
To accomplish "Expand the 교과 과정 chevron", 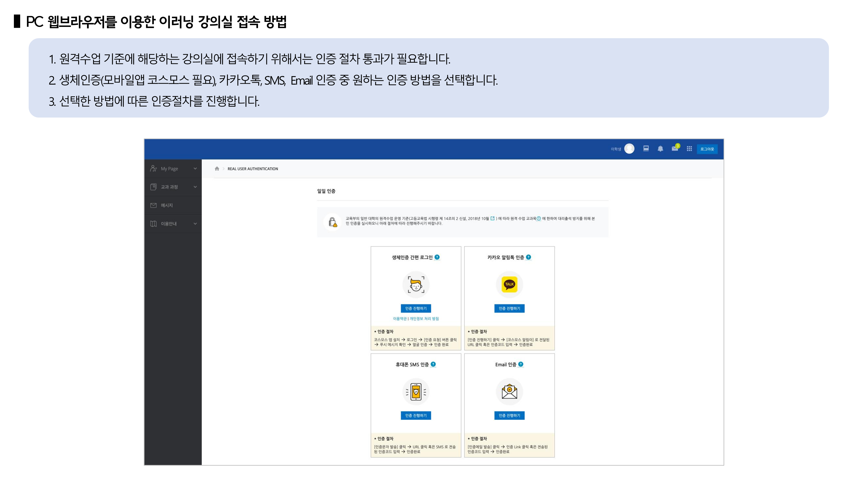I will click(195, 187).
